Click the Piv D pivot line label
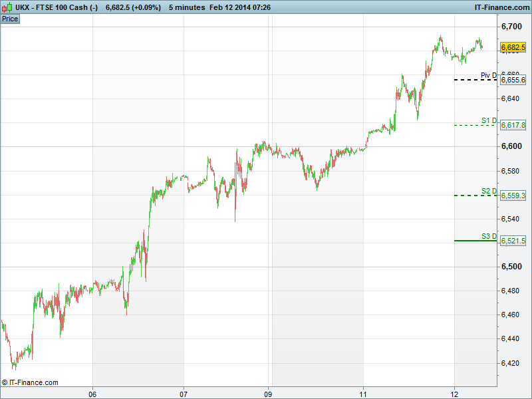 (x=488, y=75)
